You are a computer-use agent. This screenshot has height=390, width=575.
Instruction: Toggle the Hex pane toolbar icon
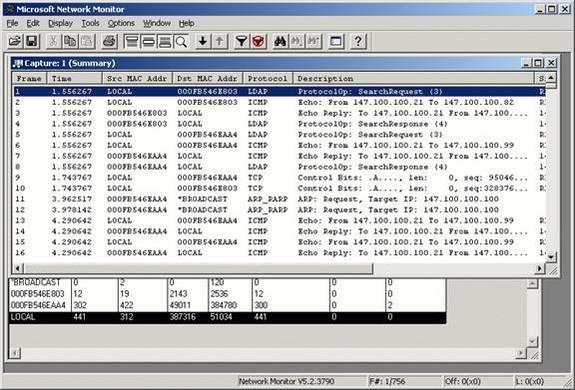(165, 41)
